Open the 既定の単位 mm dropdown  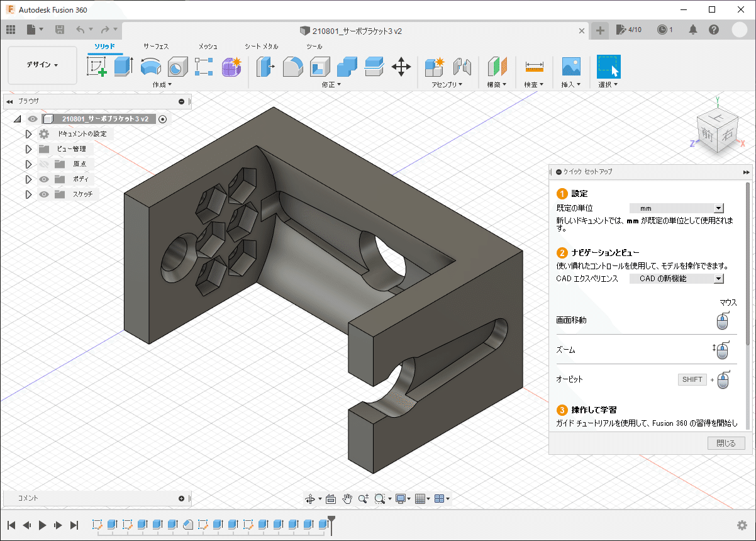[x=676, y=208]
